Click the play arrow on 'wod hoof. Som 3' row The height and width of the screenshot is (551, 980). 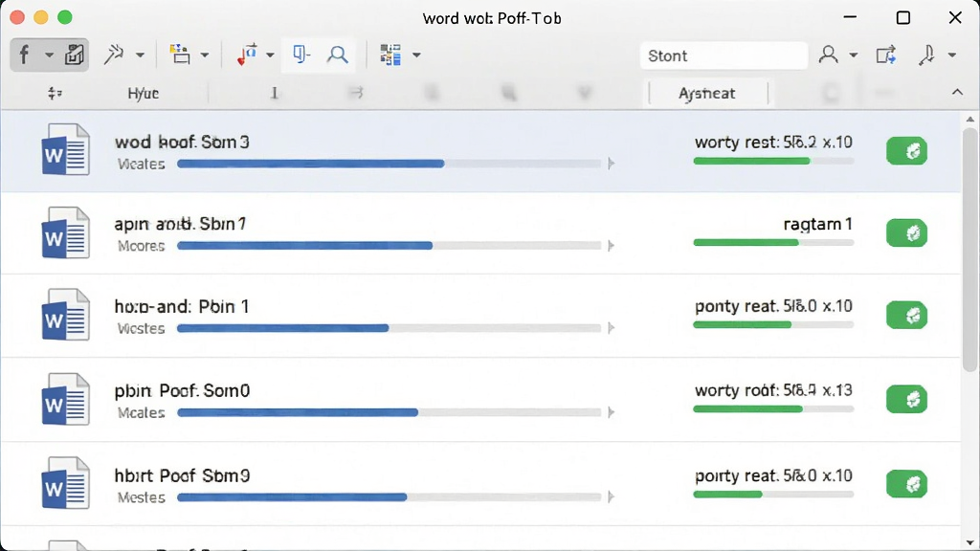(612, 164)
